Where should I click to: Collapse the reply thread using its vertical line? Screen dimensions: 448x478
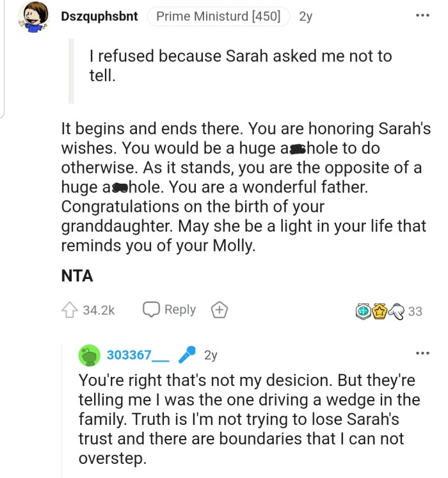coord(63,410)
